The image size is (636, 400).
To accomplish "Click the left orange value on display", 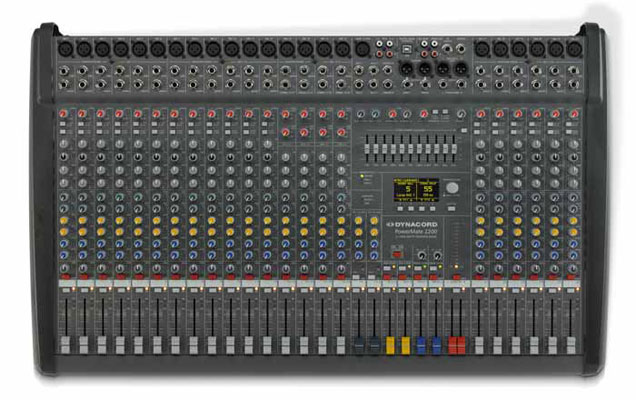I will [408, 188].
